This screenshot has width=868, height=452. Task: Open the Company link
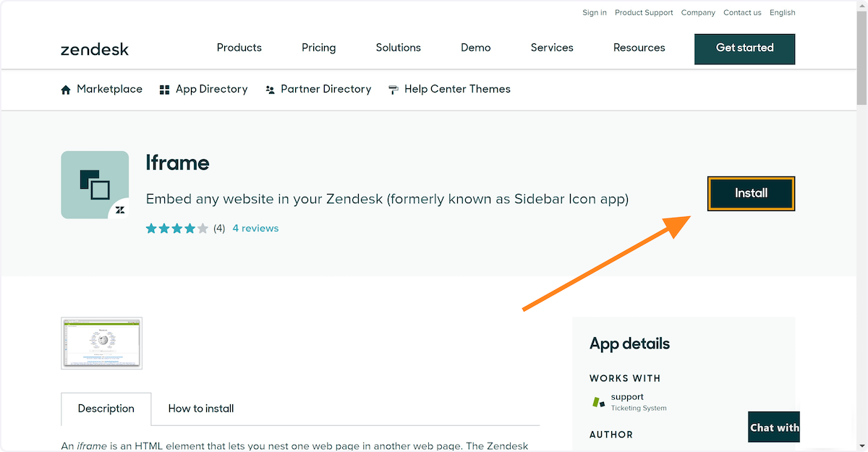[698, 12]
